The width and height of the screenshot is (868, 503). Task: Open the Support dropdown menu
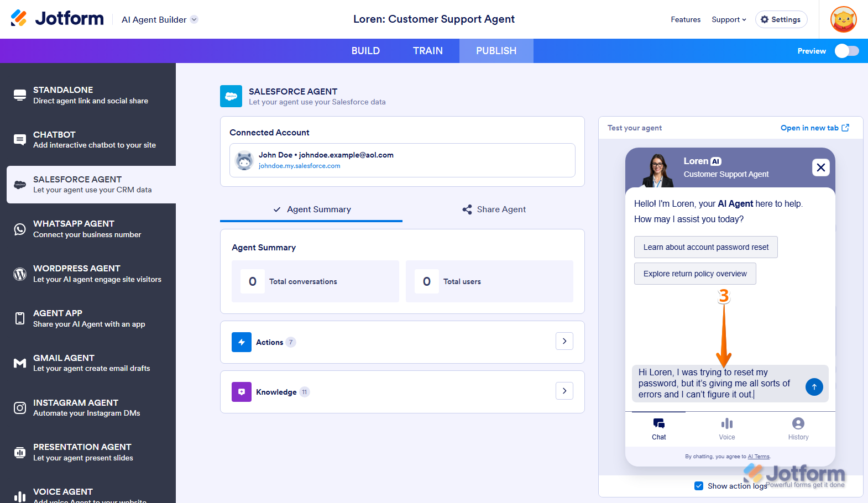[729, 19]
